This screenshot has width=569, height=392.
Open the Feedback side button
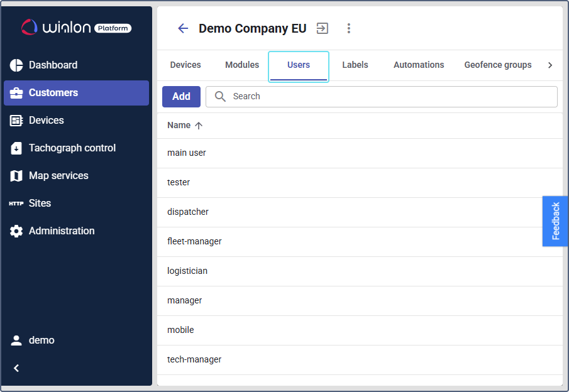coord(555,220)
